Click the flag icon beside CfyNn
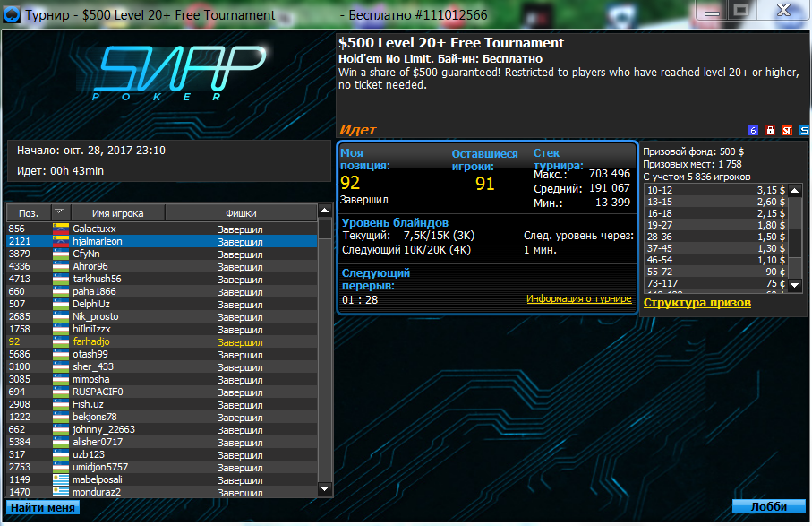Screen dimensions: 812x526 click(61, 254)
